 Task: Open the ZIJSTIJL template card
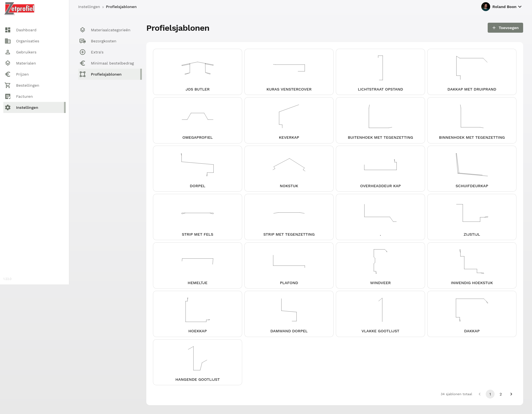(472, 217)
